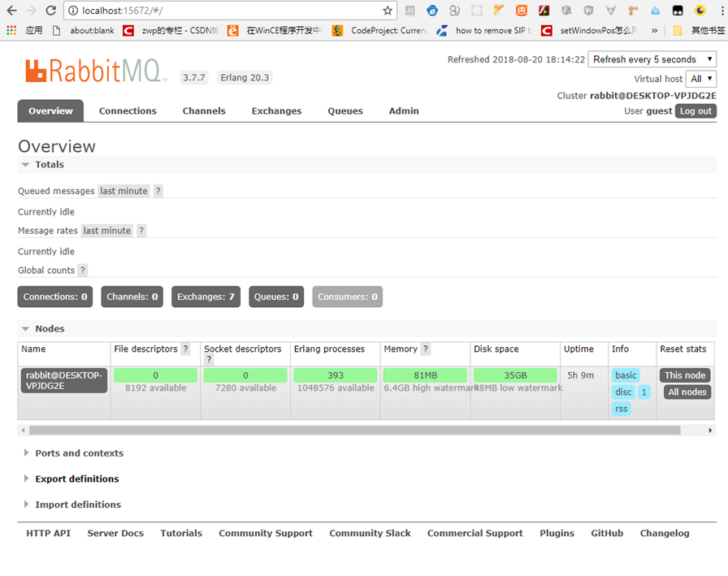Image resolution: width=728 pixels, height=576 pixels.
Task: Open help for File descriptors column
Action: 185,349
